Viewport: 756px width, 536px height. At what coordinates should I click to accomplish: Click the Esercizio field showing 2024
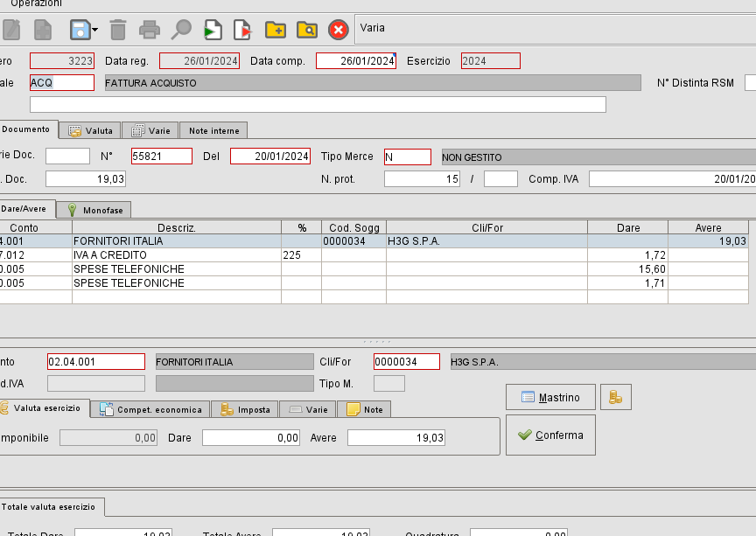[491, 60]
